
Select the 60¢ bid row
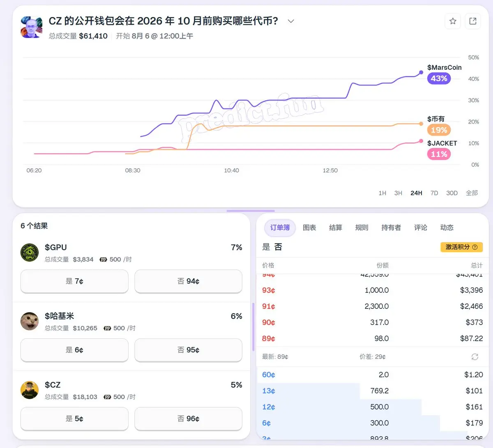(372, 374)
